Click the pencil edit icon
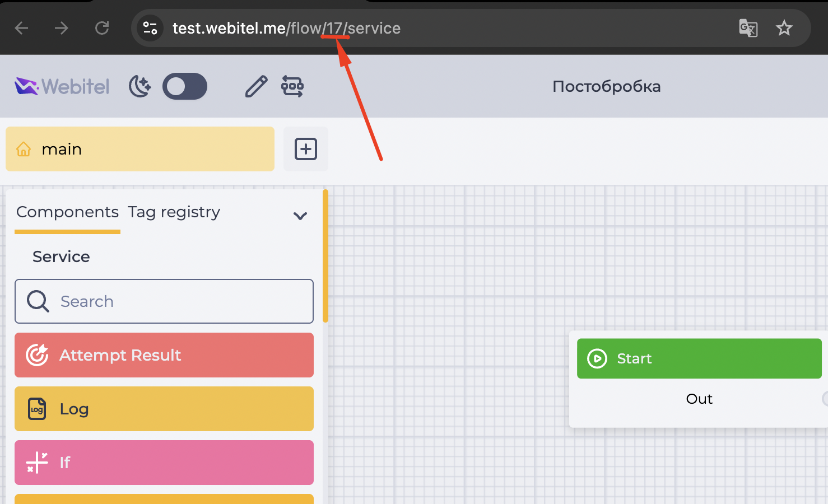This screenshot has height=504, width=828. pyautogui.click(x=257, y=86)
